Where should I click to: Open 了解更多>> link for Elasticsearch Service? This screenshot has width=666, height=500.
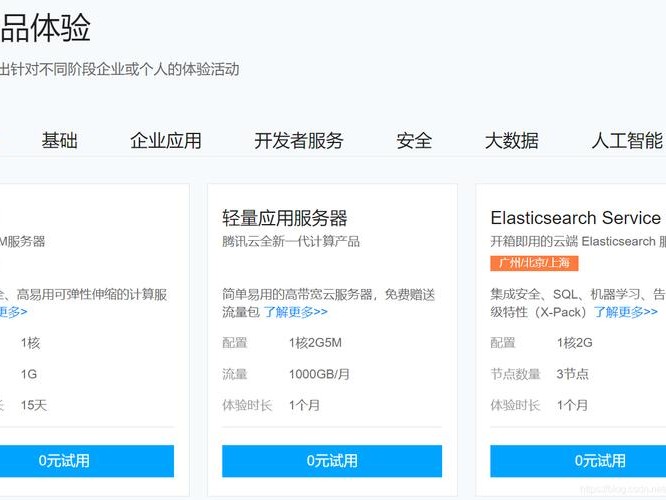pos(625,312)
